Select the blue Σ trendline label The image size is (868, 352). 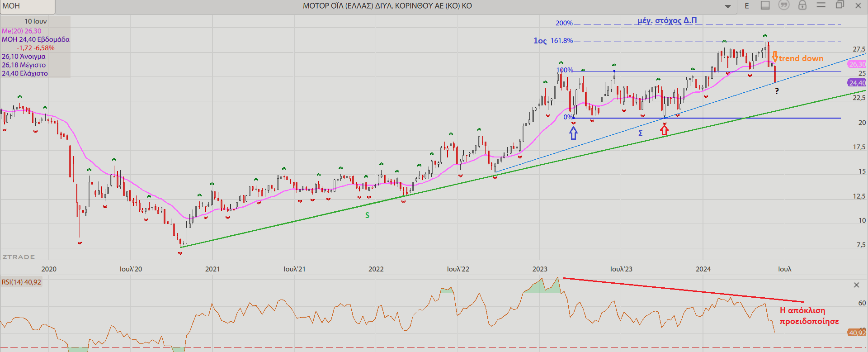point(640,133)
